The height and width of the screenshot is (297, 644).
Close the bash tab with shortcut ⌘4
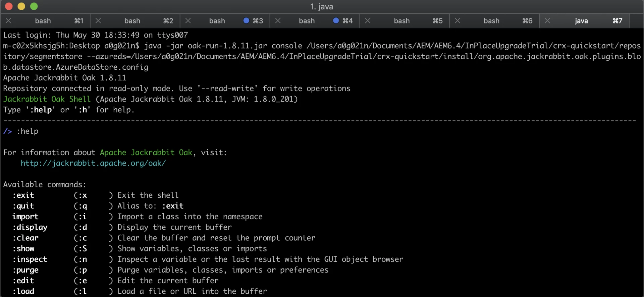pyautogui.click(x=278, y=21)
